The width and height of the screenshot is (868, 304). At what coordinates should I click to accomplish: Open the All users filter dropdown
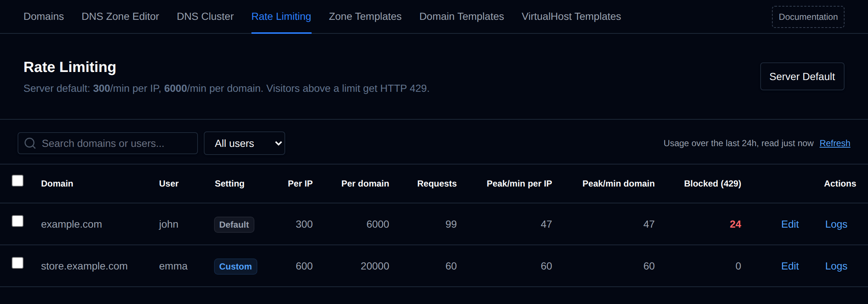244,143
